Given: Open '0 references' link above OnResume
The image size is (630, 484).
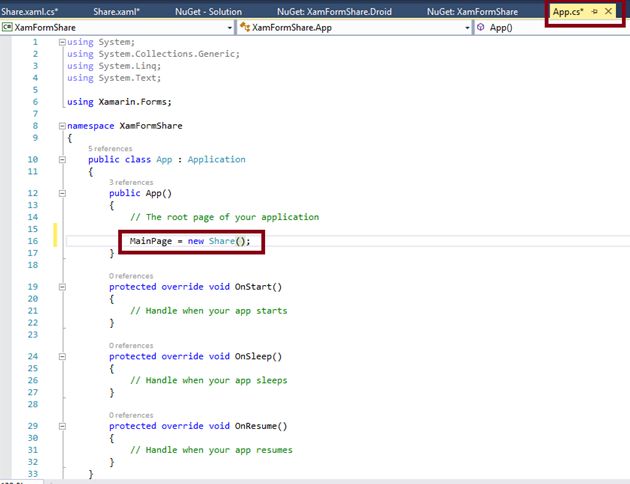Looking at the screenshot, I should point(131,415).
